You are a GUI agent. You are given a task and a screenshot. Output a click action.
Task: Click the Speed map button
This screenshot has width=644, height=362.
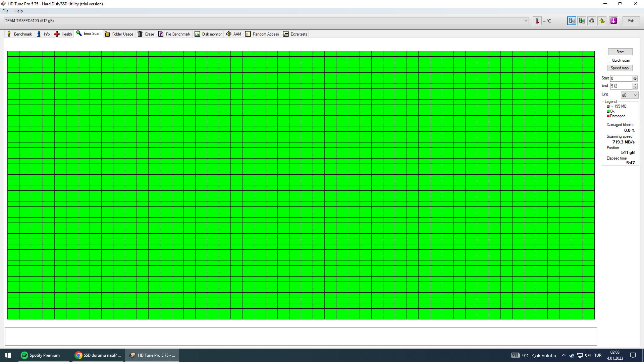pyautogui.click(x=620, y=68)
